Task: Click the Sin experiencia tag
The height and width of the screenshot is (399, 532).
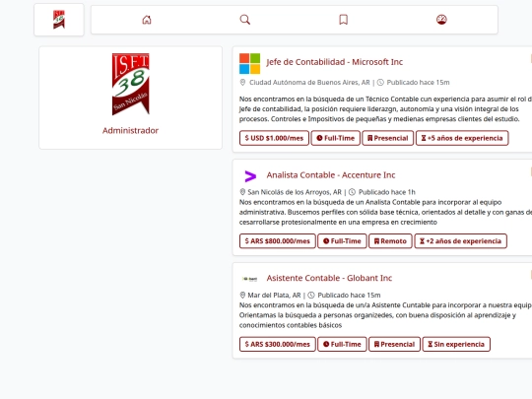Action: tap(456, 344)
